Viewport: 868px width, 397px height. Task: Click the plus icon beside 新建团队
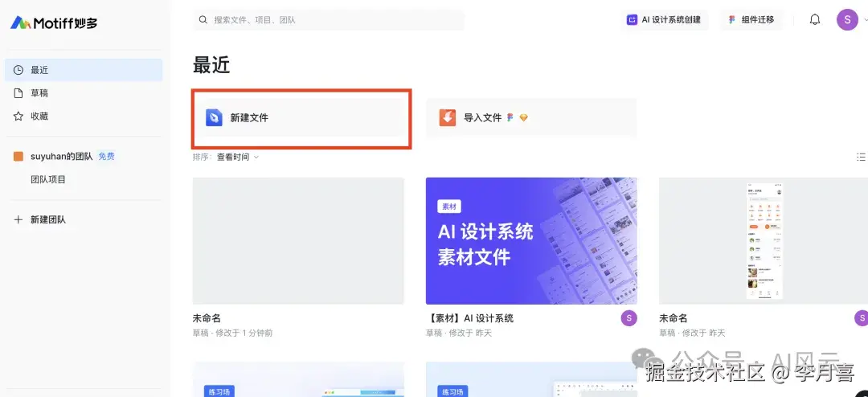[18, 219]
